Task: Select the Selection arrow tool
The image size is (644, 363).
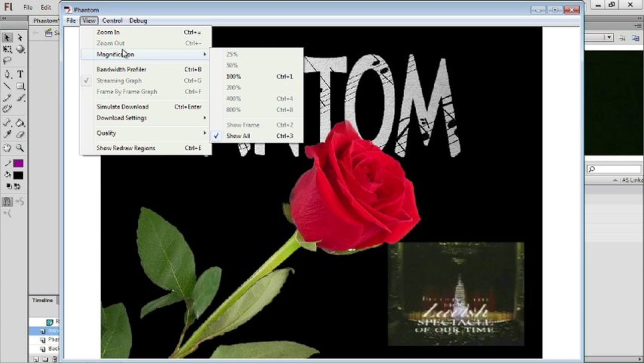Action: pyautogui.click(x=8, y=38)
